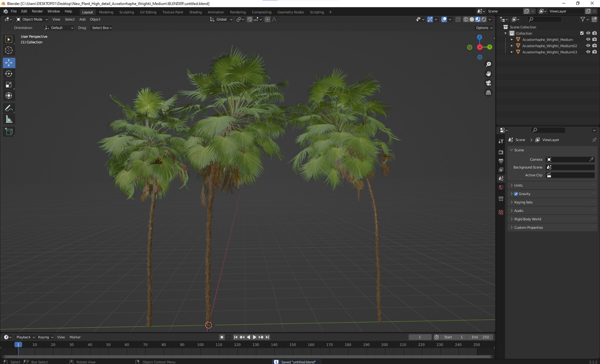Hide Acoelorrhaphe_Wrightii_Medium02 eye icon

(x=588, y=46)
